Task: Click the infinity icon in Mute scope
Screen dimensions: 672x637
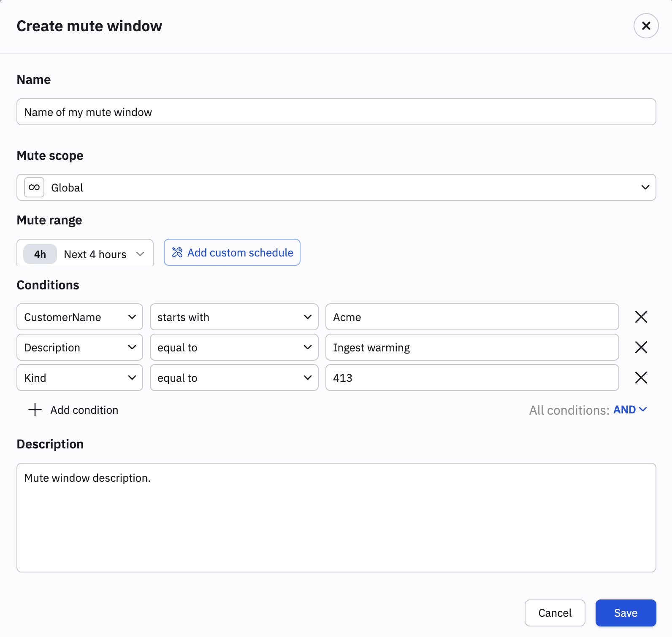Action: 34,187
